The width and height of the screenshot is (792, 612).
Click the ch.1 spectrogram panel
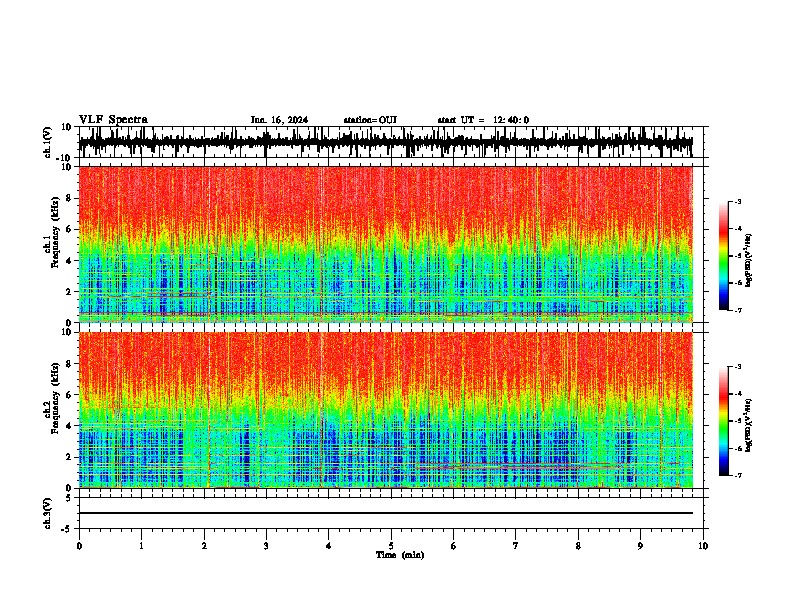pos(385,244)
